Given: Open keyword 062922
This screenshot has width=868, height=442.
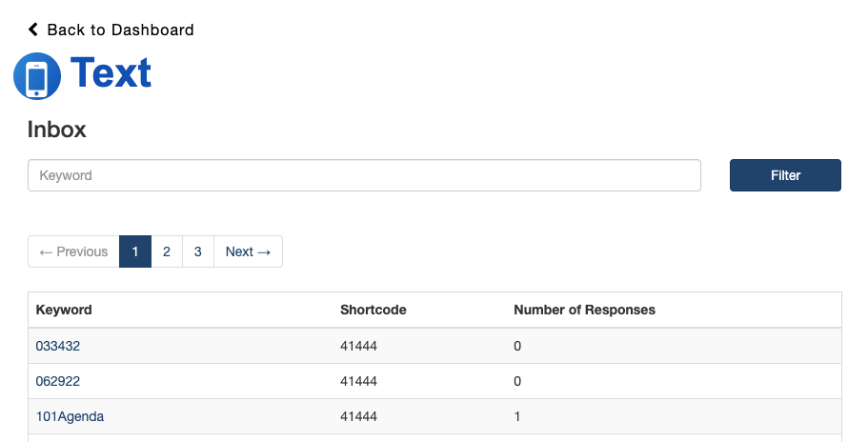Looking at the screenshot, I should (x=58, y=381).
